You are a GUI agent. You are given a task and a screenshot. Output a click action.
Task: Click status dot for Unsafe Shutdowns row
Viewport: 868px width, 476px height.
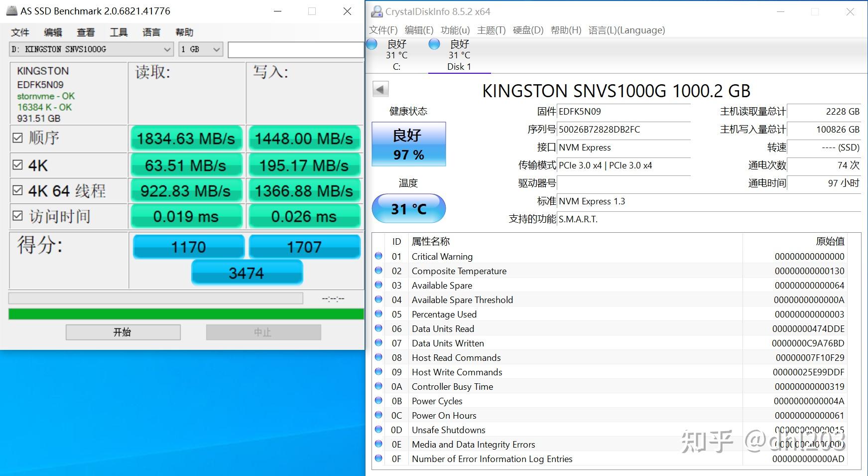click(378, 429)
